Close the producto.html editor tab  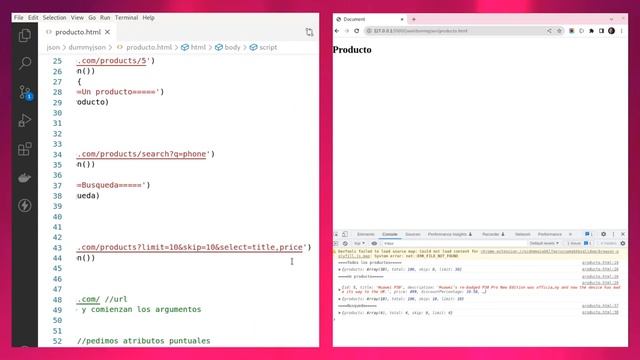(x=107, y=32)
